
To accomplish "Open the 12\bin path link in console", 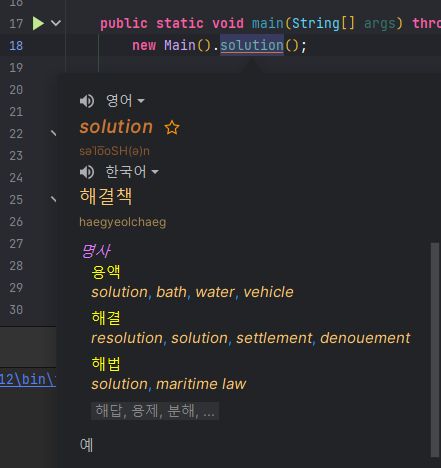I will click(x=28, y=380).
